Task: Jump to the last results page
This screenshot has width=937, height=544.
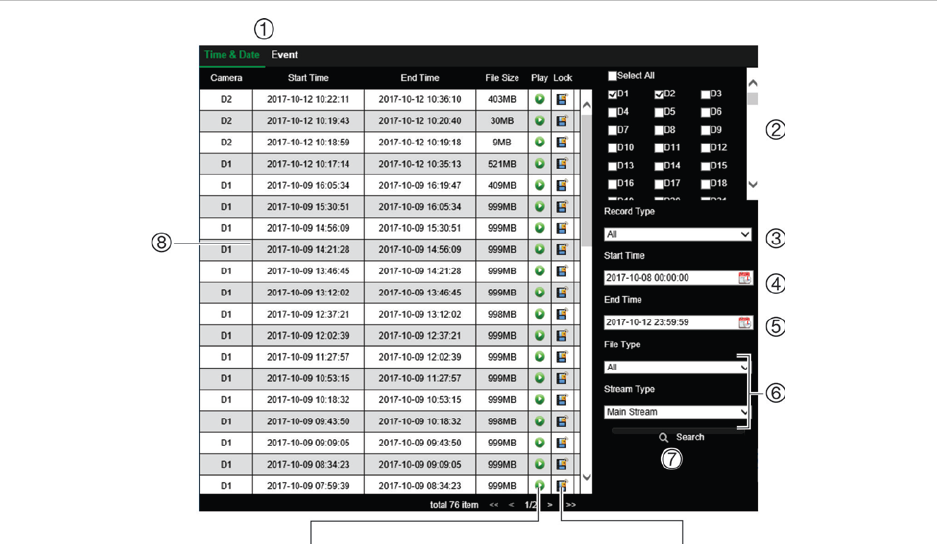Action: [x=571, y=505]
